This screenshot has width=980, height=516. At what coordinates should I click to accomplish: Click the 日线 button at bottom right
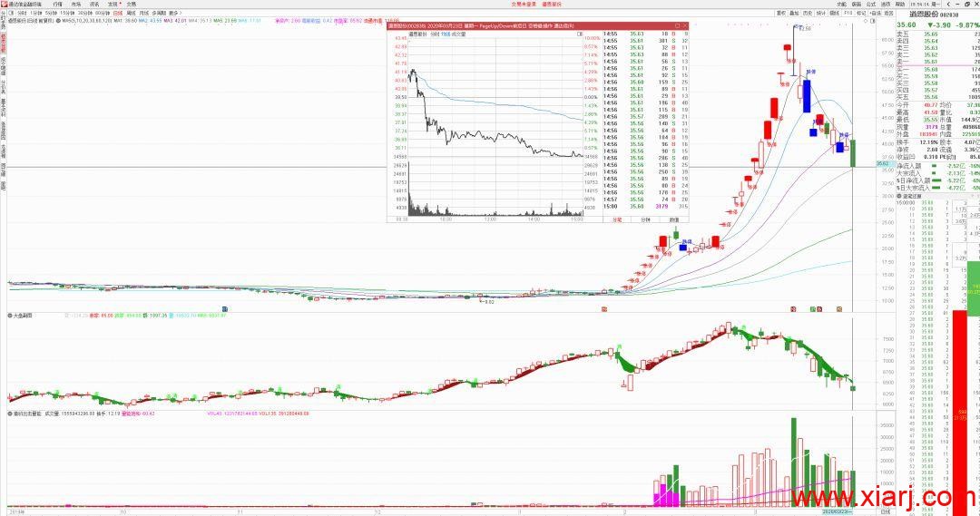point(885,511)
